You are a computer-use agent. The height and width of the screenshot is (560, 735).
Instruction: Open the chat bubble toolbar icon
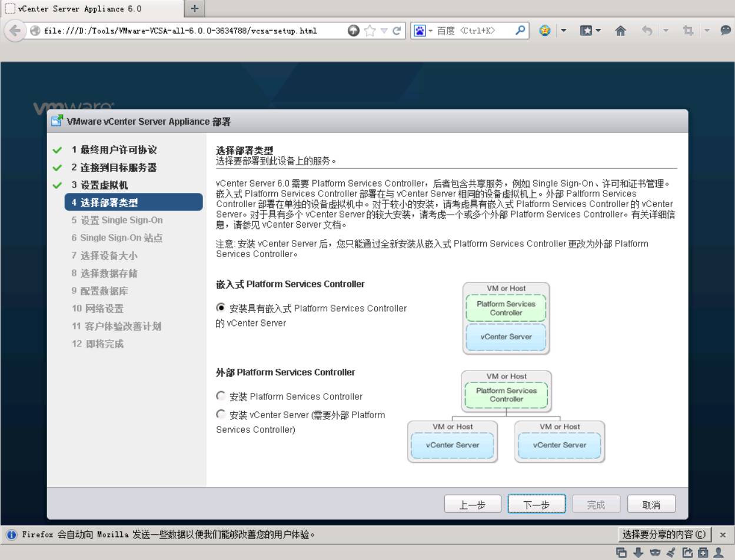pos(726,31)
